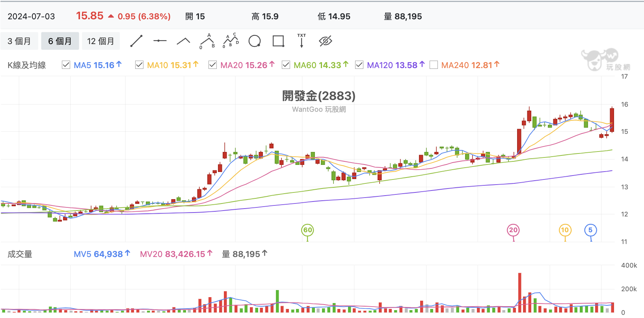Hide drawings with the crossed eye icon
The height and width of the screenshot is (318, 644).
pos(326,41)
